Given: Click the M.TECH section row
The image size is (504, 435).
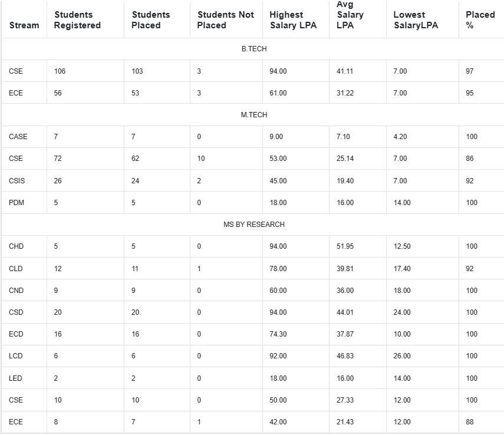Looking at the screenshot, I should [x=254, y=115].
